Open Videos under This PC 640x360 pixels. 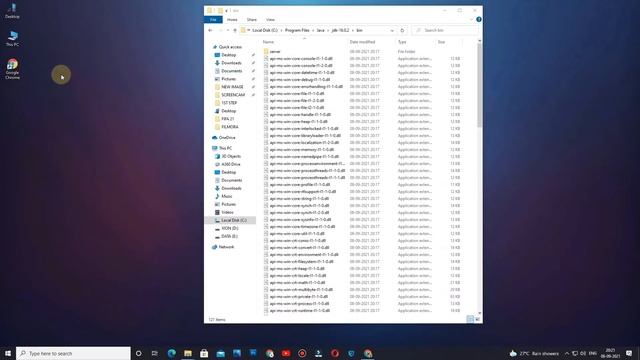(227, 212)
